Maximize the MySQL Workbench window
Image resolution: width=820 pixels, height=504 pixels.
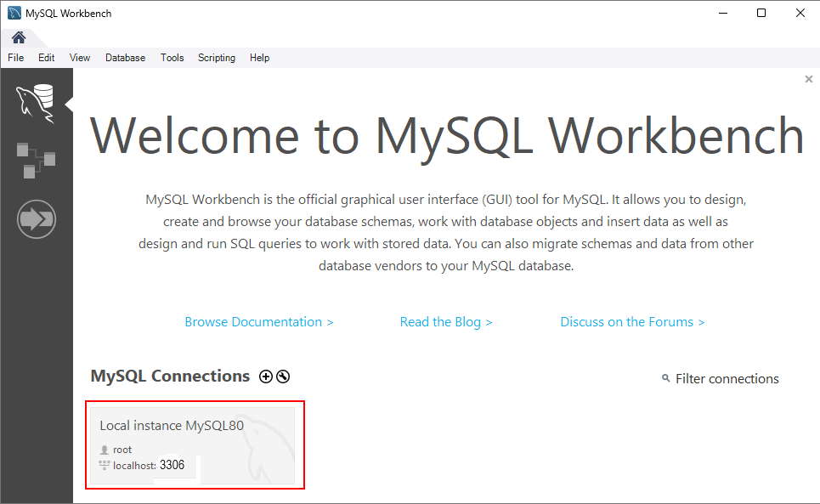761,13
